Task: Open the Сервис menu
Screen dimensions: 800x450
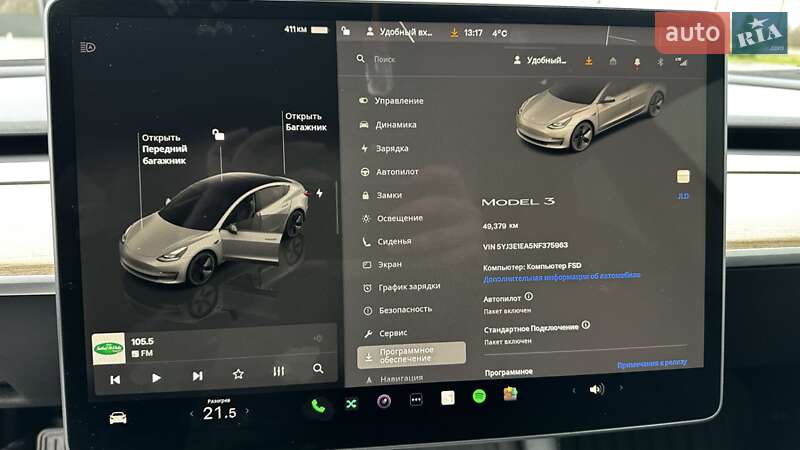Action: pyautogui.click(x=386, y=333)
